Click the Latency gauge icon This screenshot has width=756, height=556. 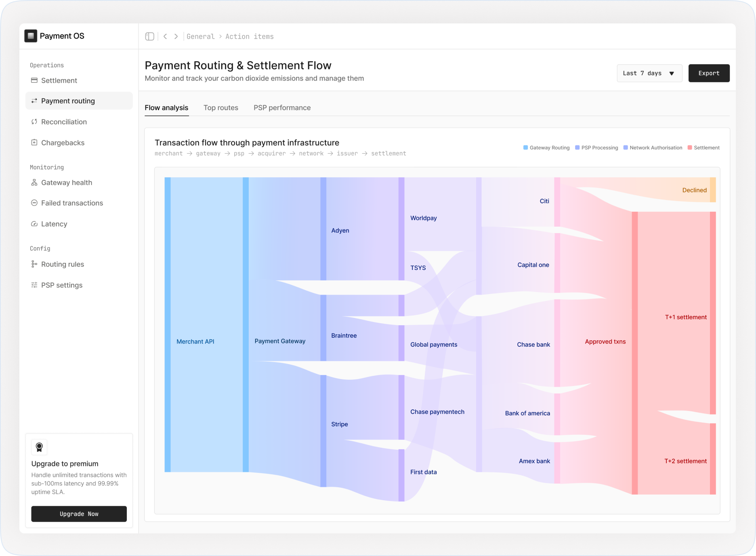tap(34, 224)
